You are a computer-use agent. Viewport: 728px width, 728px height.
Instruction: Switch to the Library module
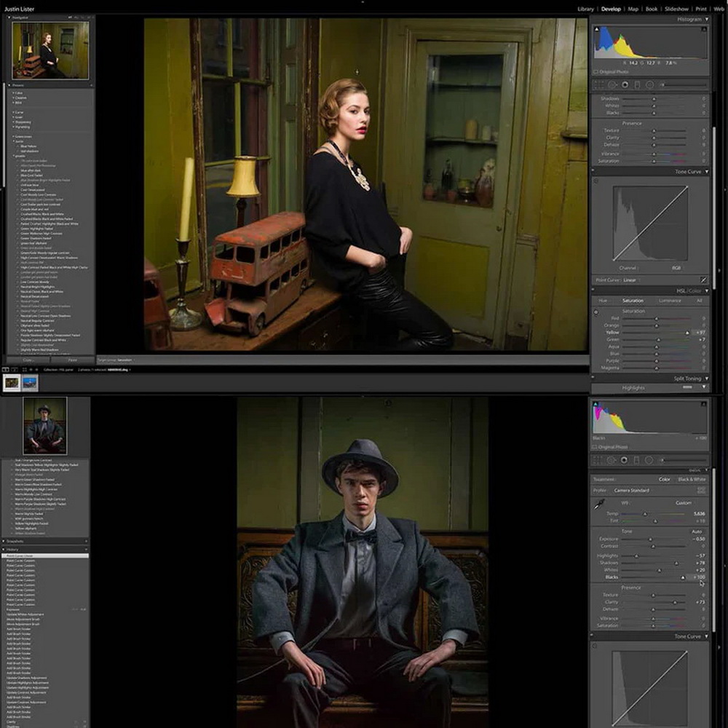tap(585, 9)
